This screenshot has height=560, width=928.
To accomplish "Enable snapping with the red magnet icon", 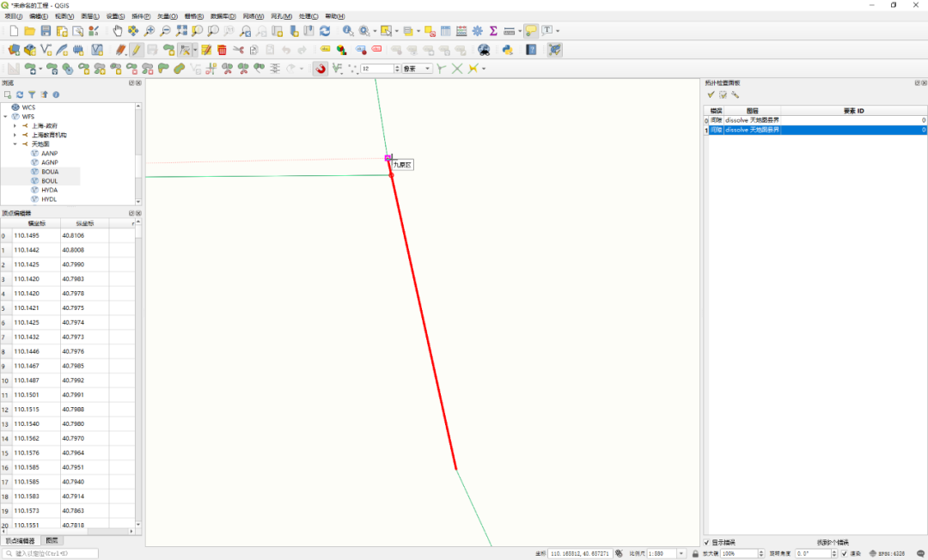I will click(x=321, y=69).
